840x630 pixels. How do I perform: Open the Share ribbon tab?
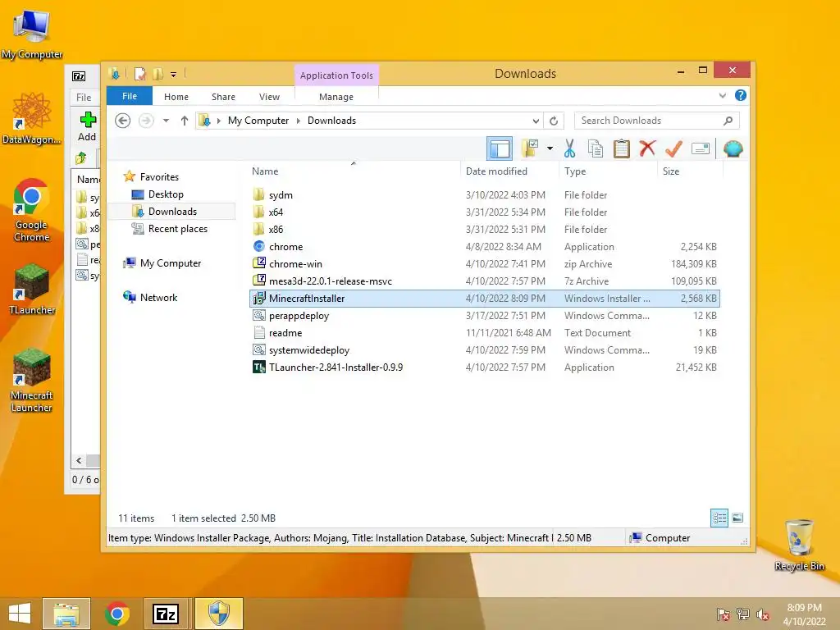[223, 97]
